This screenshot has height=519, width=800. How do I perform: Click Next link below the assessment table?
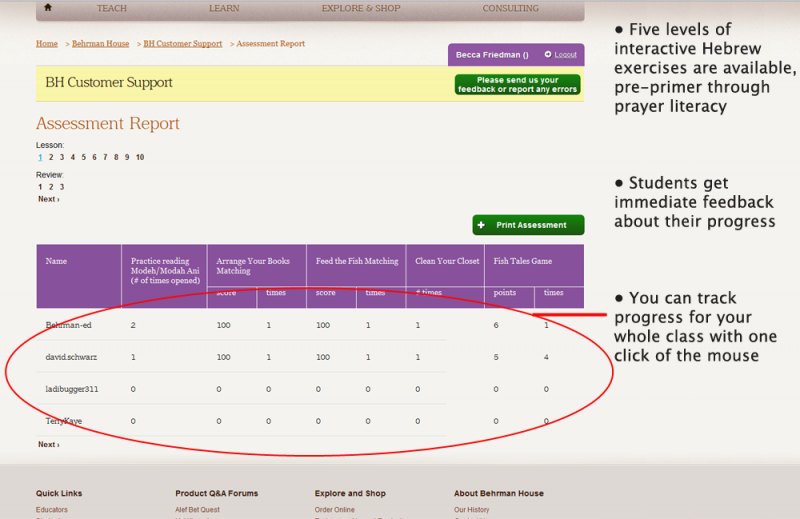tap(48, 444)
